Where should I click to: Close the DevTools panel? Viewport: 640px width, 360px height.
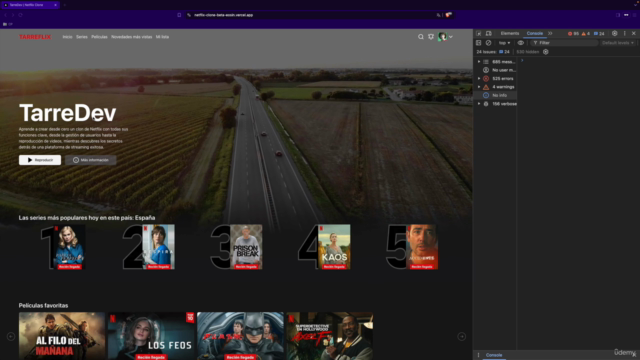click(x=633, y=33)
